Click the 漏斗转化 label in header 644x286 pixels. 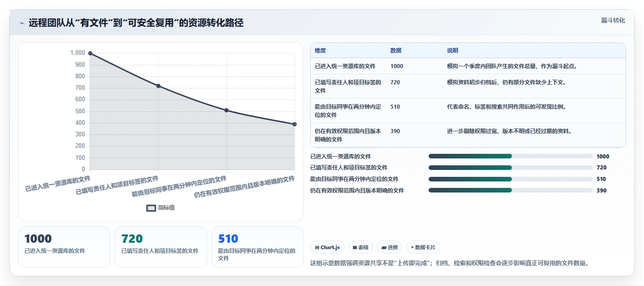point(613,20)
